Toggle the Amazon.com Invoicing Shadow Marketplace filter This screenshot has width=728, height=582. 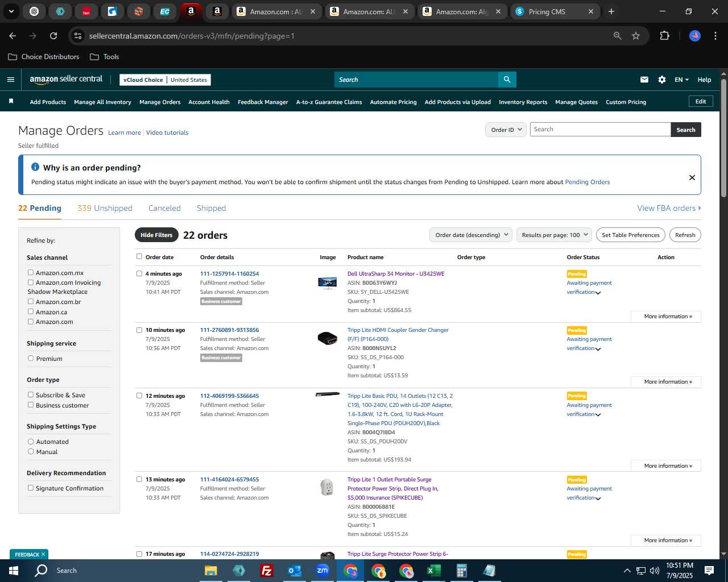tap(31, 282)
